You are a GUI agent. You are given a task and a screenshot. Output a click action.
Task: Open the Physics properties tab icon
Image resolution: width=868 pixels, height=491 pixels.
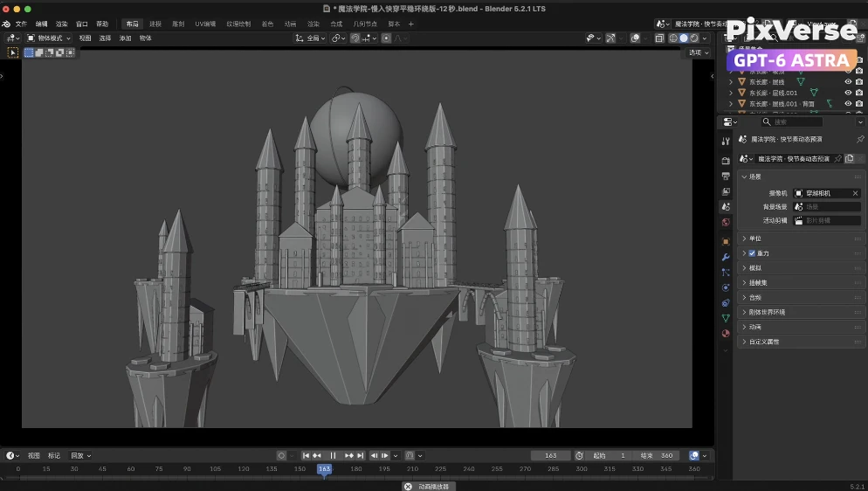726,287
